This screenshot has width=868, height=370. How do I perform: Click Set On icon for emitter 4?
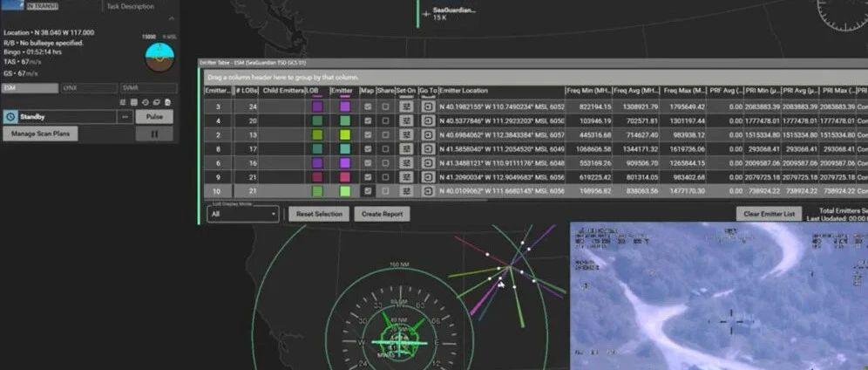pos(406,120)
